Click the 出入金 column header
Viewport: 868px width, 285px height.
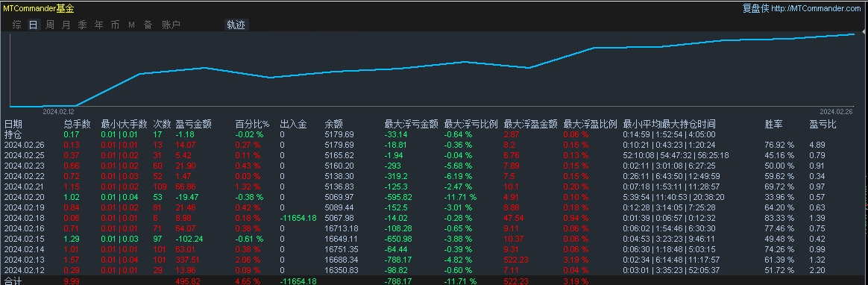tap(293, 125)
